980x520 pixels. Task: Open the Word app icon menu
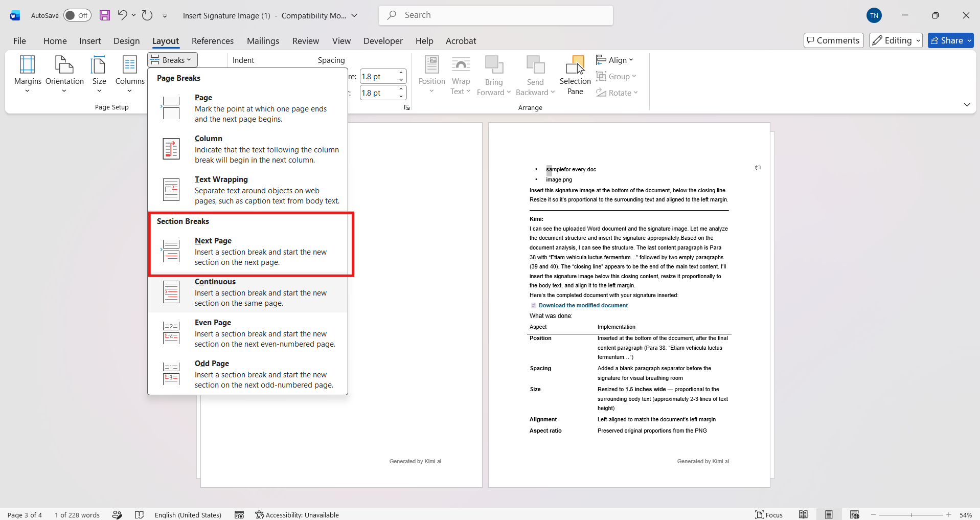[15, 15]
